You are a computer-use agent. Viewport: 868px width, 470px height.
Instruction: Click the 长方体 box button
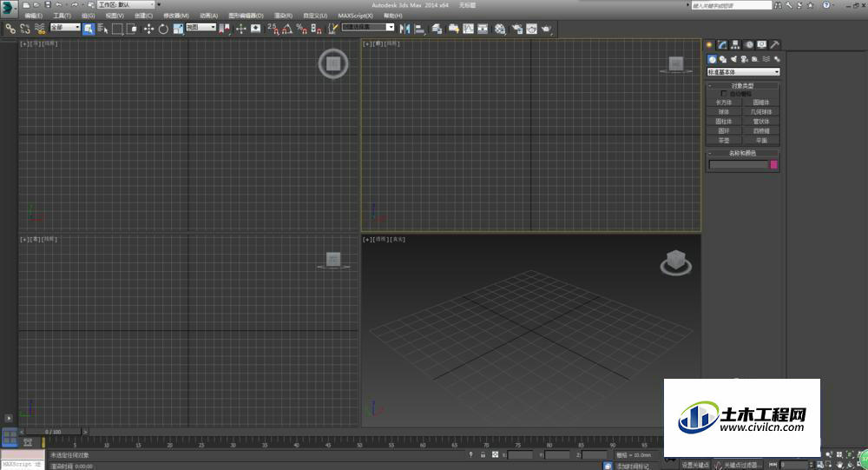[x=724, y=103]
